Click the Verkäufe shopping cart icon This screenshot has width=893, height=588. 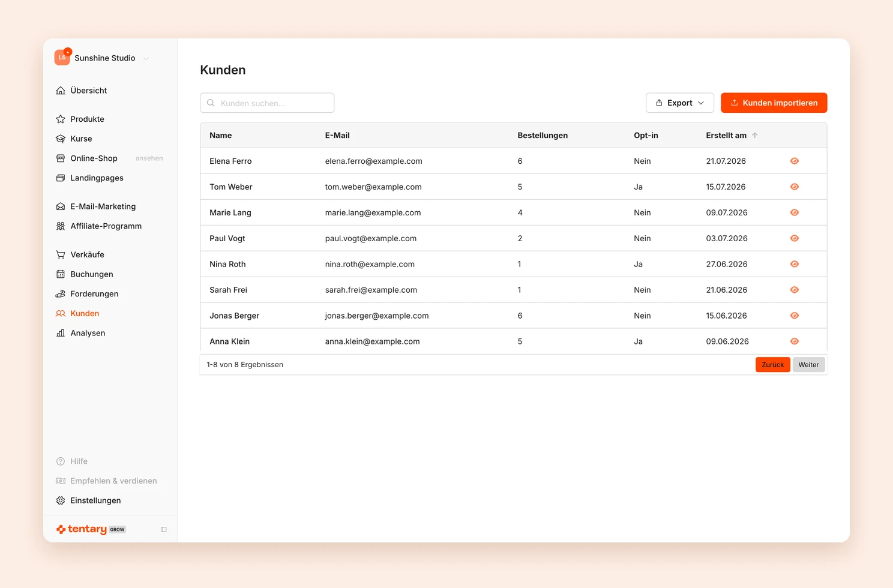click(61, 254)
